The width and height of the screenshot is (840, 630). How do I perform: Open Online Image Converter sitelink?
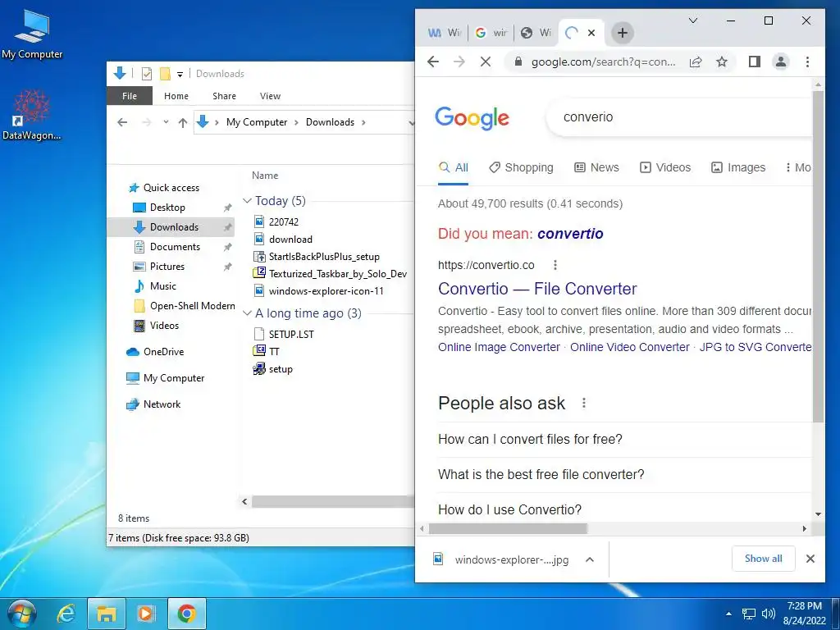tap(499, 347)
